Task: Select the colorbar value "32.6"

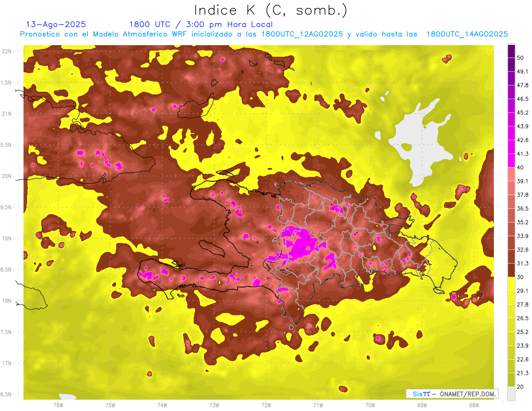Action: click(523, 250)
